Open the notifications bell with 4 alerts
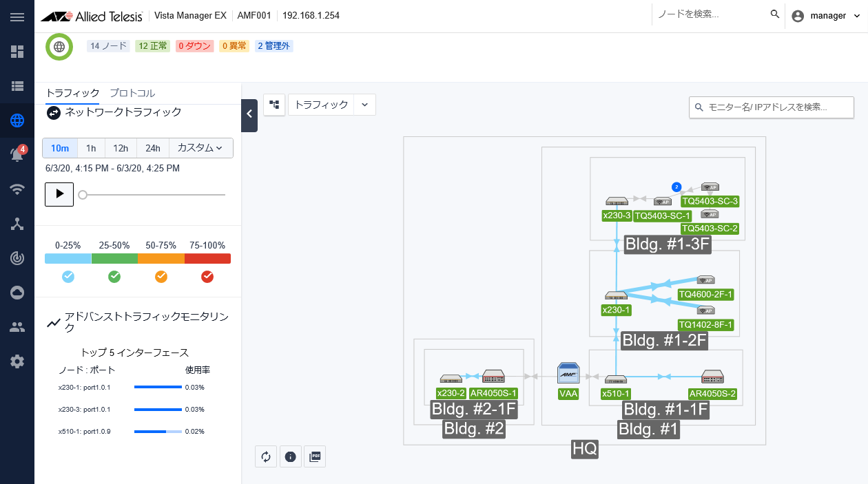 (x=17, y=155)
